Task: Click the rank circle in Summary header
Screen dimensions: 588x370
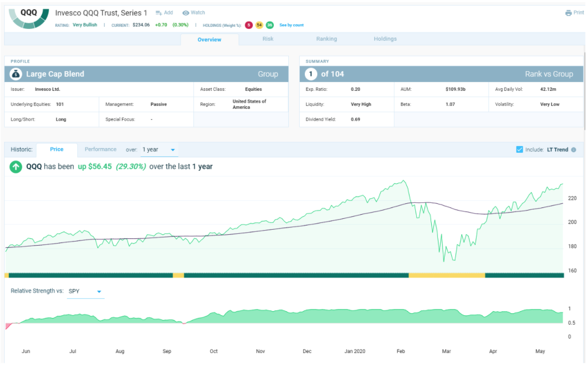Action: point(311,74)
